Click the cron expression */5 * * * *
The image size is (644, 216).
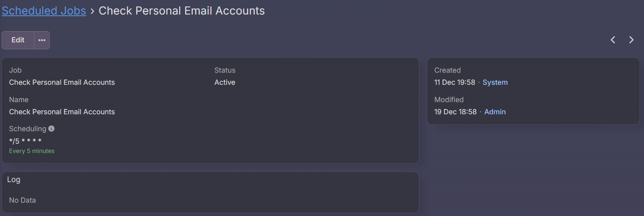point(25,141)
